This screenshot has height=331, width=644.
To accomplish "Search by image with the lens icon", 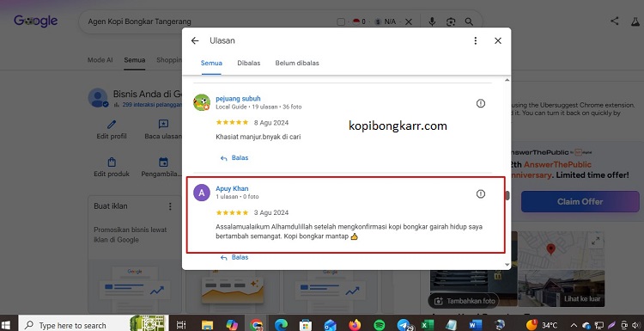I will (451, 21).
